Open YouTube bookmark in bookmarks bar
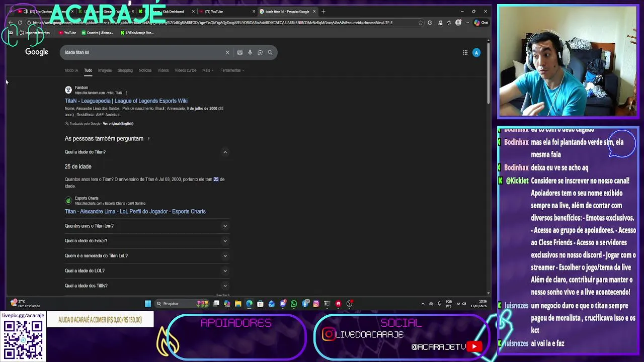The height and width of the screenshot is (362, 644). pyautogui.click(x=67, y=33)
